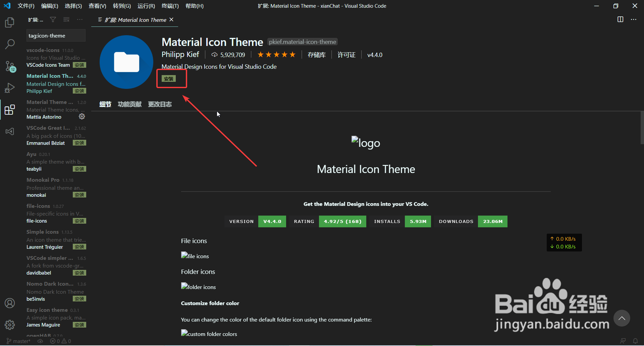Click the scroll-to-top round arrow button

click(622, 318)
